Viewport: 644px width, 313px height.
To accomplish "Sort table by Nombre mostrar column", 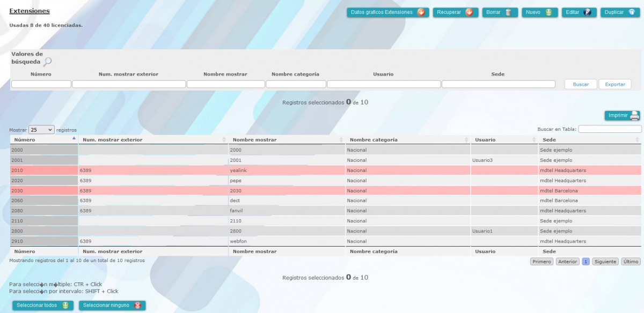I will coord(284,140).
